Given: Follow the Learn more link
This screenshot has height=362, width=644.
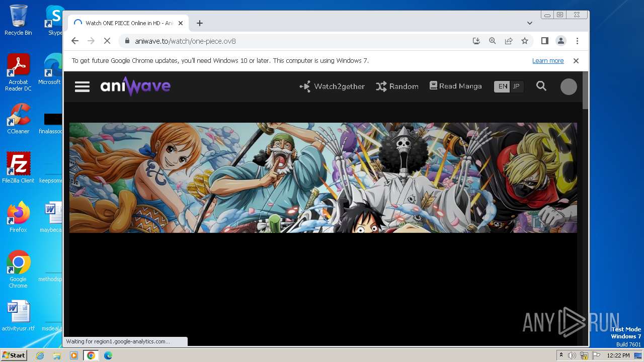Looking at the screenshot, I should [548, 61].
